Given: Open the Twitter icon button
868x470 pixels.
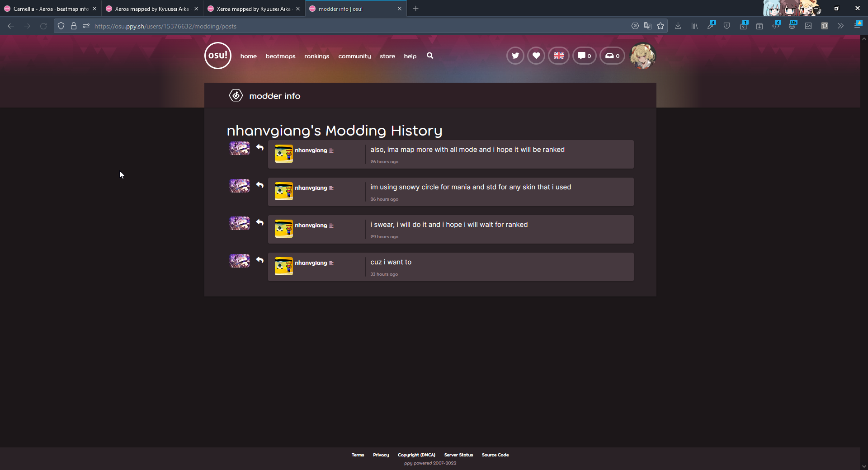Looking at the screenshot, I should coord(515,56).
